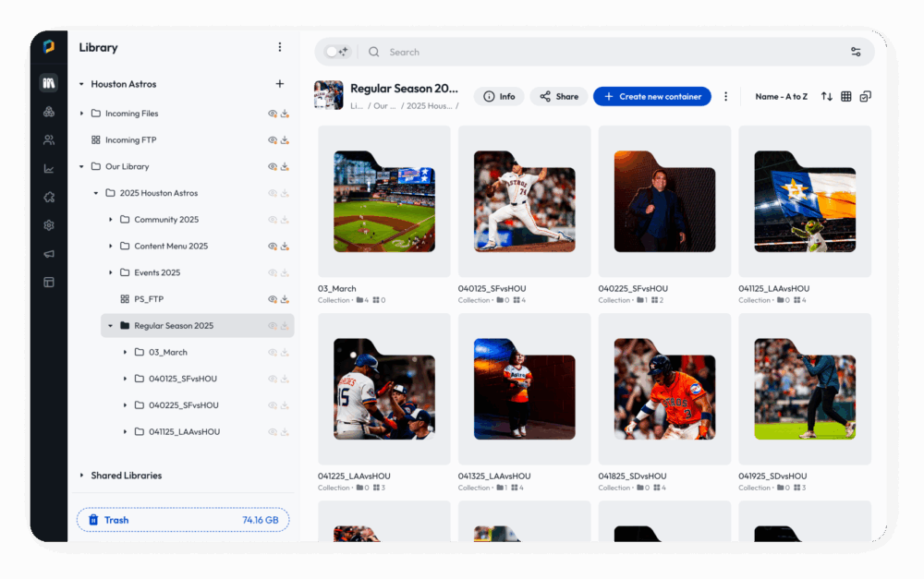The height and width of the screenshot is (579, 924).
Task: Click Create new container button
Action: click(652, 97)
